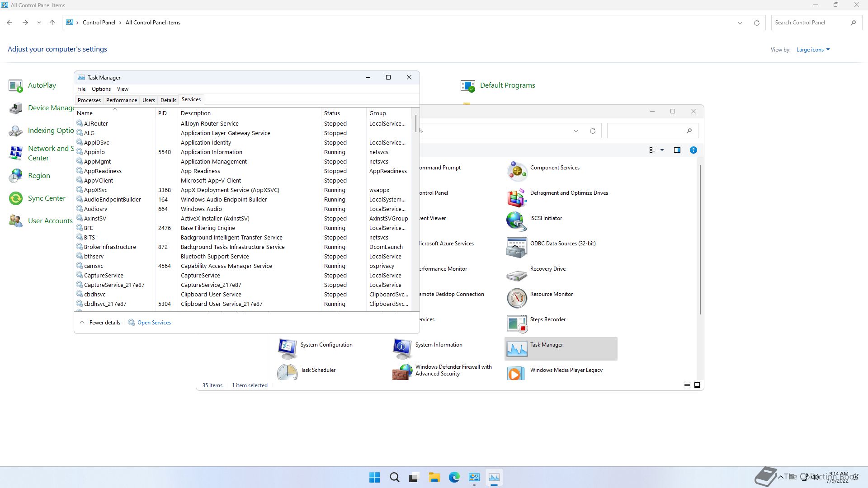
Task: Open System Configuration icon
Action: [x=287, y=348]
